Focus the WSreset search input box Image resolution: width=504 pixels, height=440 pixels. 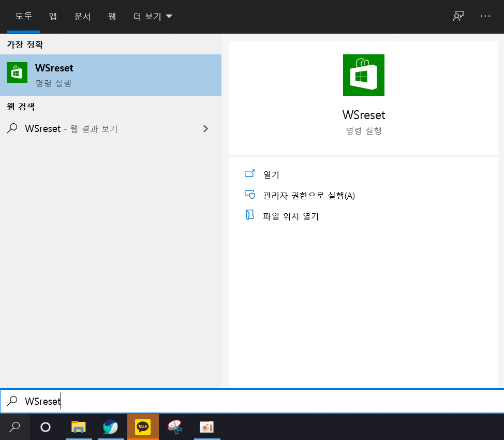point(252,401)
